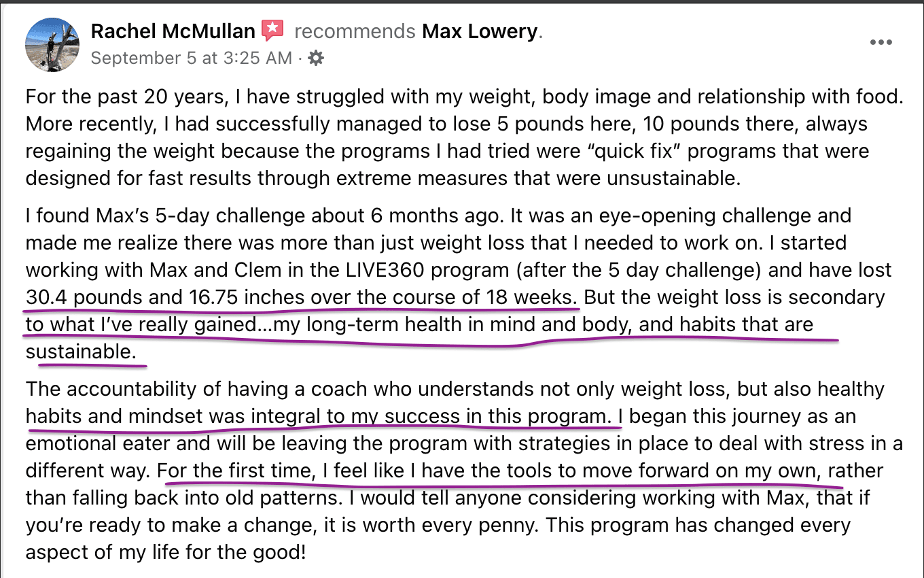Click the closing sentence "aspect of my life for the good!"

166,552
